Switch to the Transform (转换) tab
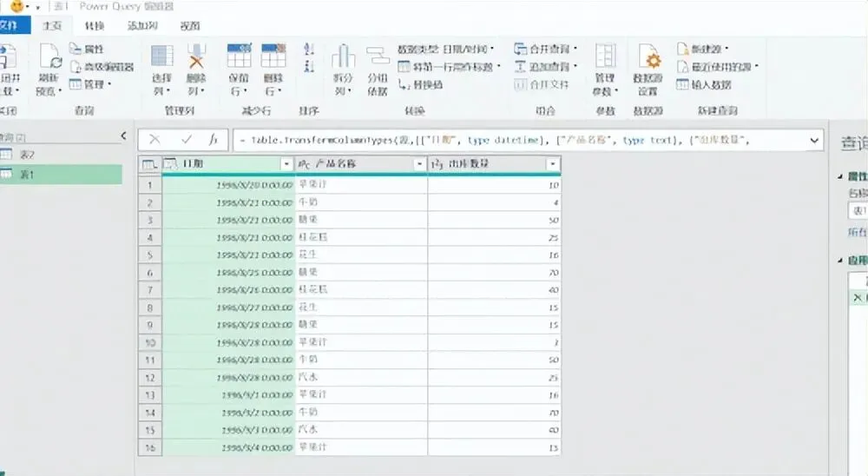The height and width of the screenshot is (476, 868). pyautogui.click(x=95, y=25)
